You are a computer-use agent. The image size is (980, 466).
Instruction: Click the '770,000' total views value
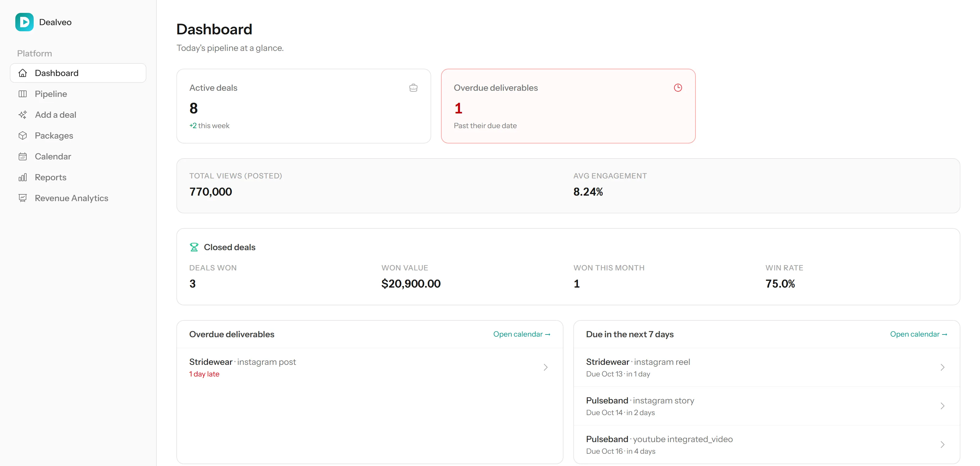point(210,192)
